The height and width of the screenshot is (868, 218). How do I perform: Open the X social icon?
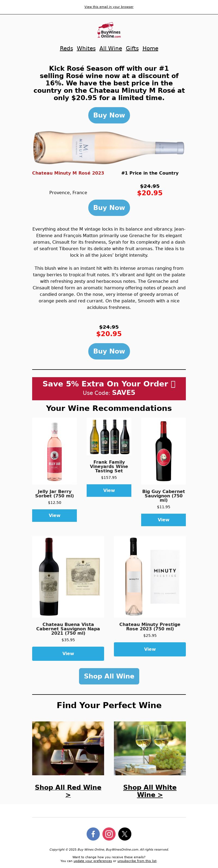click(x=125, y=834)
